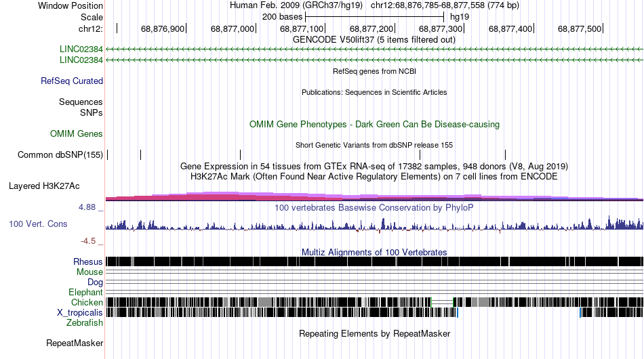Click the 68,877,500 coordinate on the ruler
Viewport: 644px width, 359px height.
point(580,28)
